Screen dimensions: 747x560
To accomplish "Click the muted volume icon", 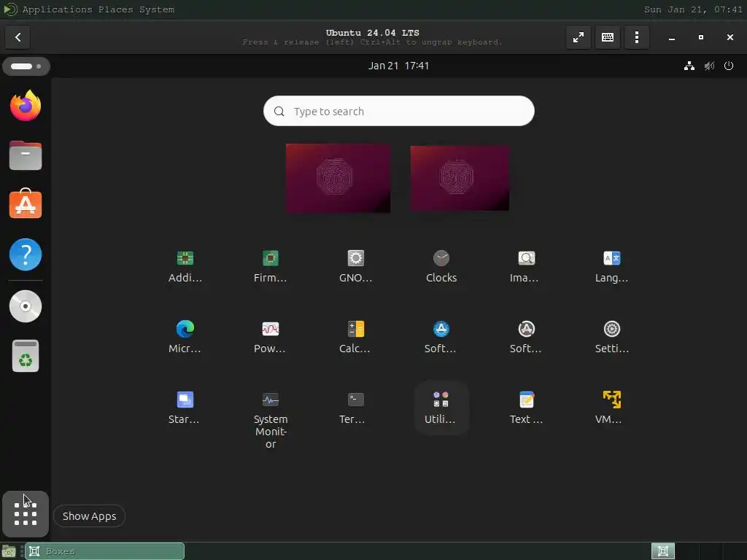I will [x=709, y=66].
